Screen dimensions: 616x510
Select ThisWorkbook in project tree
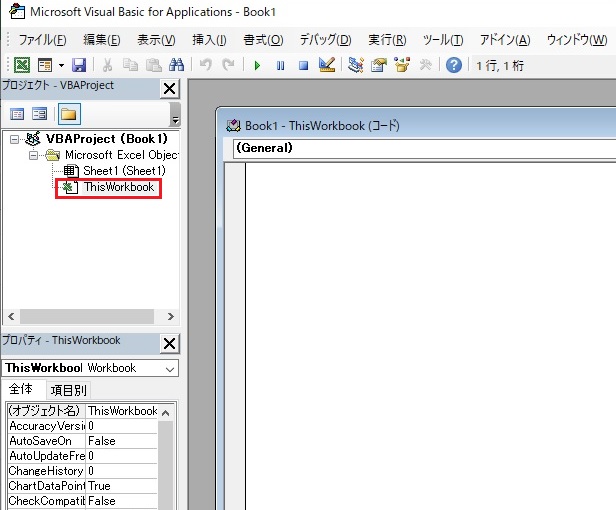[119, 187]
